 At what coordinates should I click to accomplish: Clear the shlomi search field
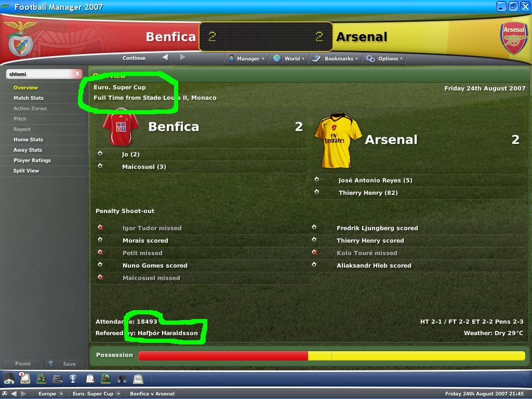click(77, 74)
